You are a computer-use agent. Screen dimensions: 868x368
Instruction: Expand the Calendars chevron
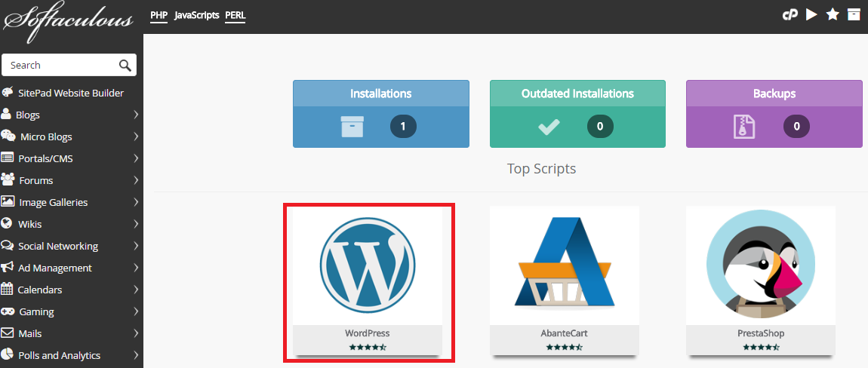point(136,290)
